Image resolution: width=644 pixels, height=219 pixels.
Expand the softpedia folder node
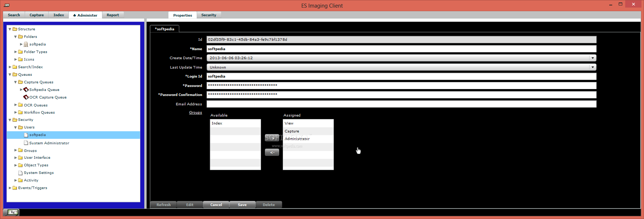click(21, 44)
